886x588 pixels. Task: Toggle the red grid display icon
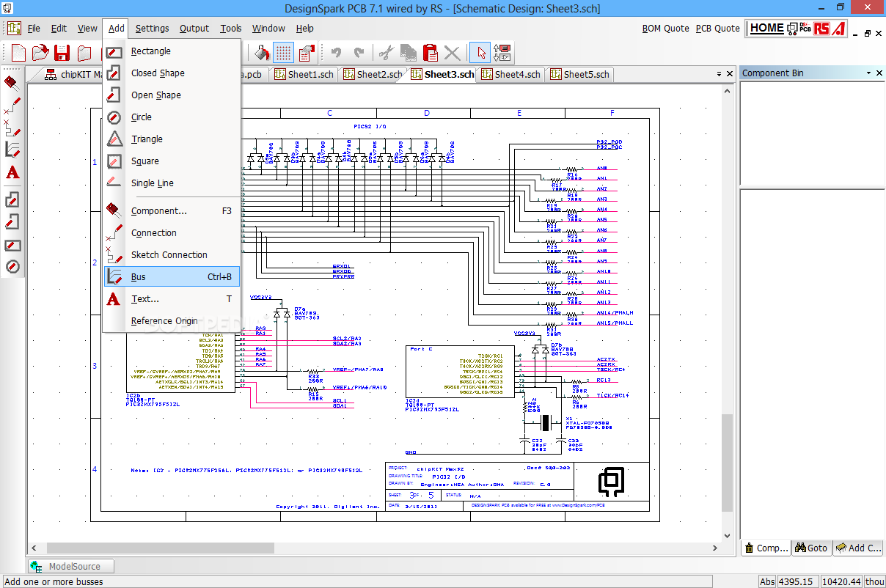284,52
